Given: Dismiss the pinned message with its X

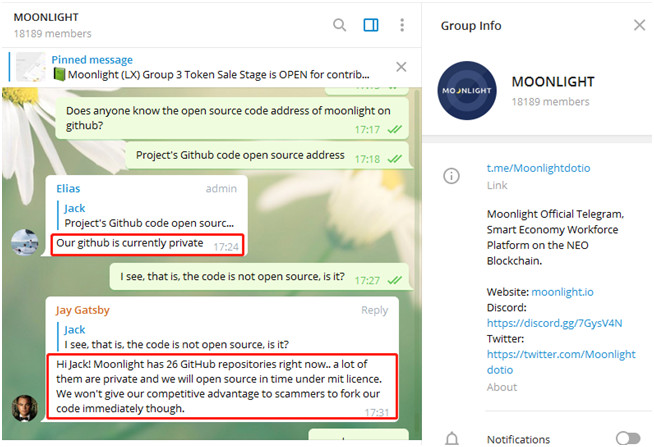Looking at the screenshot, I should 401,67.
